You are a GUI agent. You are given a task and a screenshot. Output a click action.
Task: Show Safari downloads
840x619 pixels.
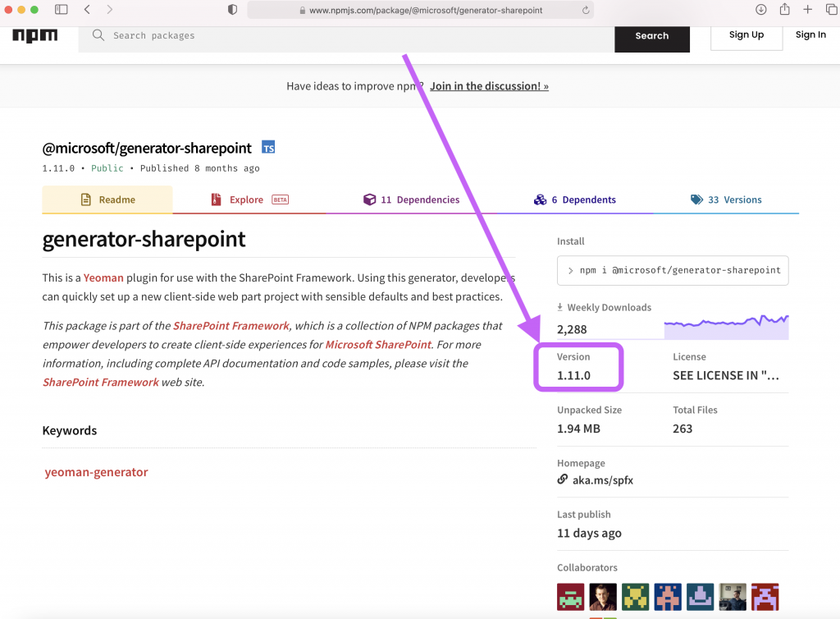click(x=760, y=10)
